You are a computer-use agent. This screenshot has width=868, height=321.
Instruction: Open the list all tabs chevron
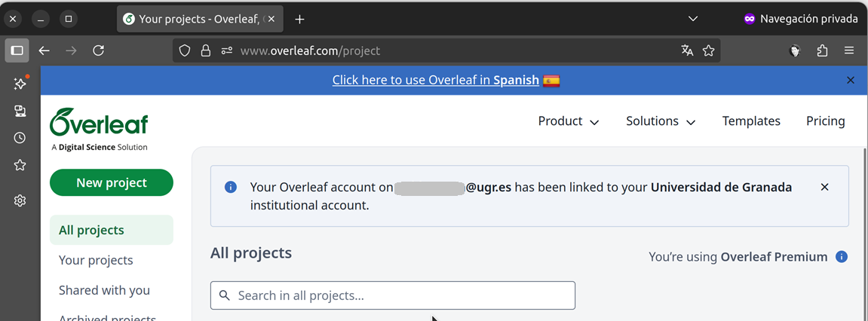tap(693, 19)
